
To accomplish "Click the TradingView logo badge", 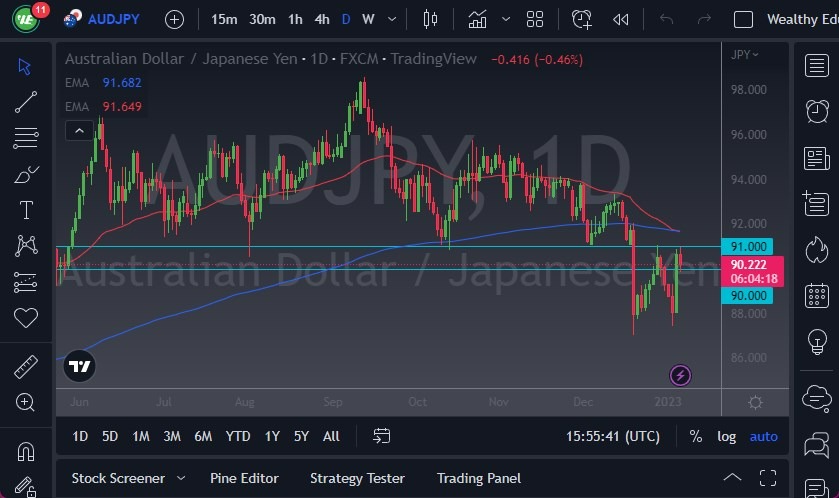I will (x=80, y=366).
